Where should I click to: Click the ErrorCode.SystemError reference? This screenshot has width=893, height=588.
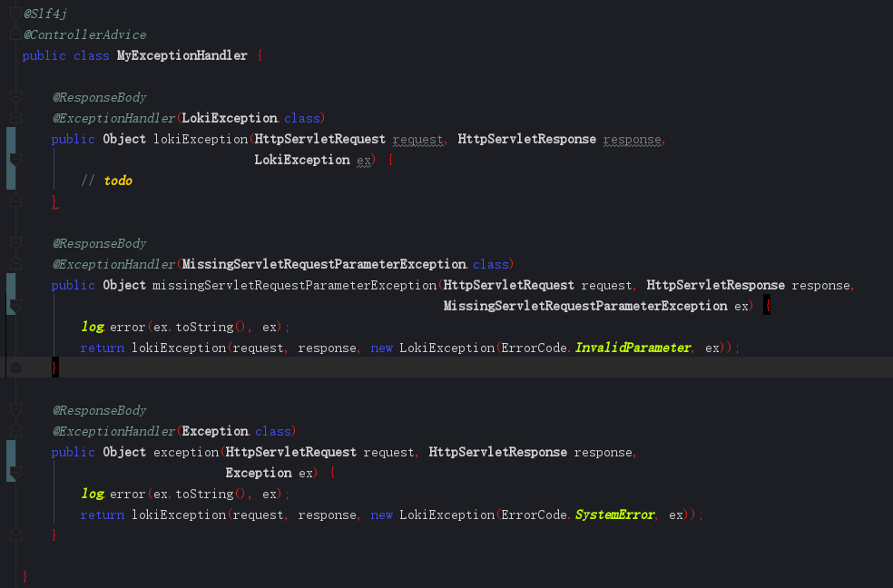(614, 514)
